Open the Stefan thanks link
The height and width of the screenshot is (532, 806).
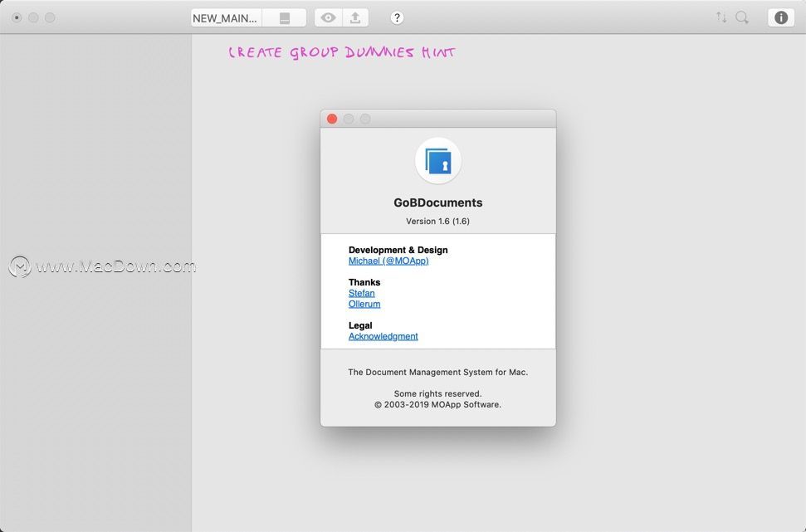pyautogui.click(x=361, y=294)
